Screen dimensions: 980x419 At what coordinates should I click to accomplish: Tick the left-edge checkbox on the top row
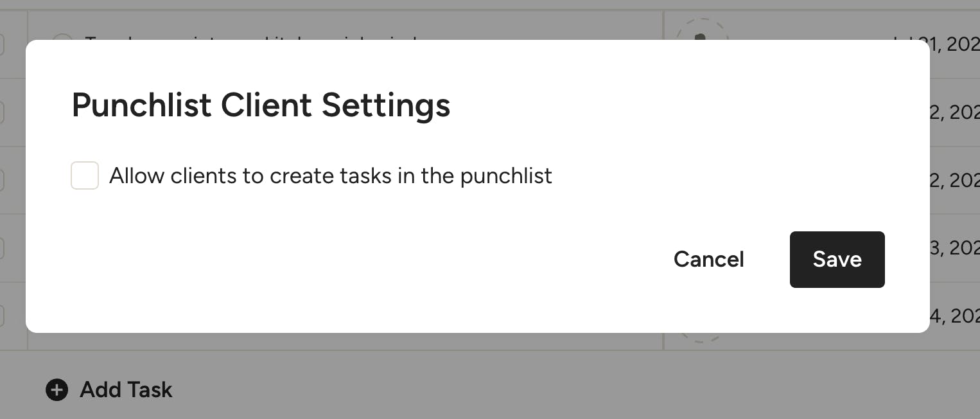(2, 44)
